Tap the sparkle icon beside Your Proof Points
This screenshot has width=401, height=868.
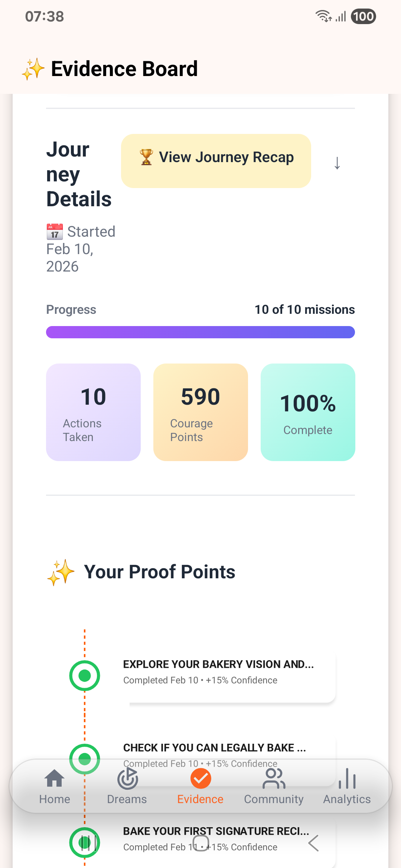click(x=61, y=572)
